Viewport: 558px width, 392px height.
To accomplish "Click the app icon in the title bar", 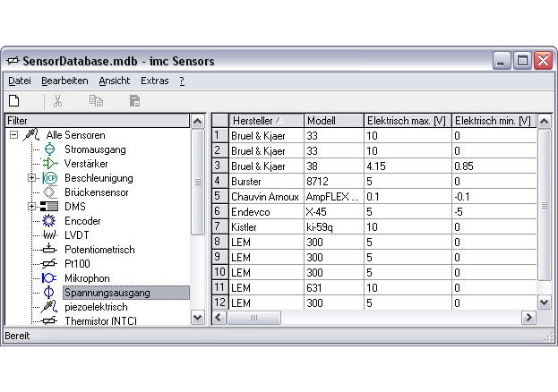I will (13, 61).
